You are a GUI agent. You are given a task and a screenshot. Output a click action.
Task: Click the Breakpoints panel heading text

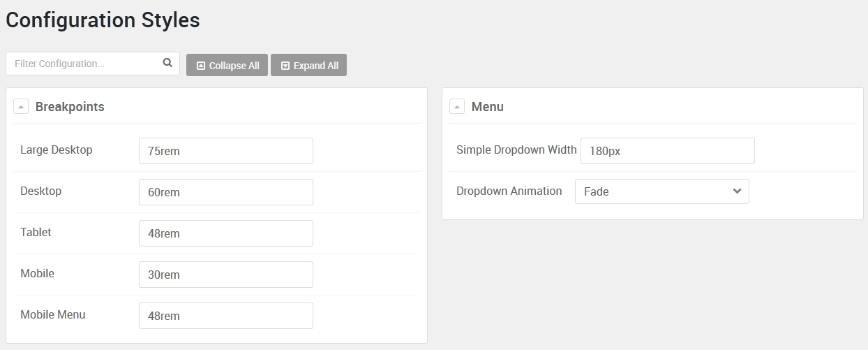[70, 107]
